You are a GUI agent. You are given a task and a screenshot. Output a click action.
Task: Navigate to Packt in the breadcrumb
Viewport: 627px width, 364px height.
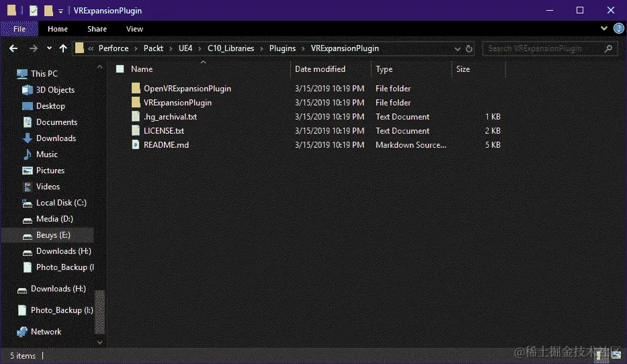(x=153, y=48)
